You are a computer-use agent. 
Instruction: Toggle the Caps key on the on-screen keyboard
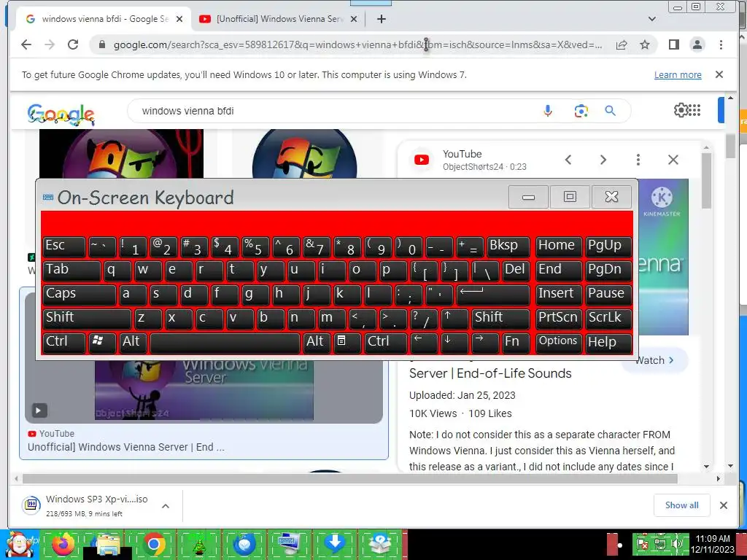tap(79, 295)
